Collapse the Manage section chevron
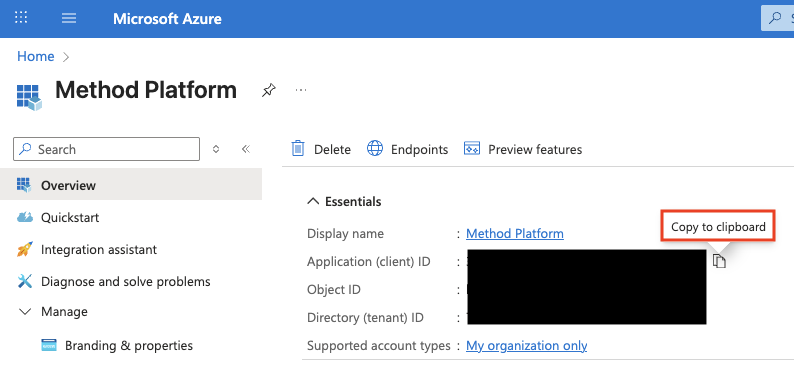 click(x=24, y=312)
